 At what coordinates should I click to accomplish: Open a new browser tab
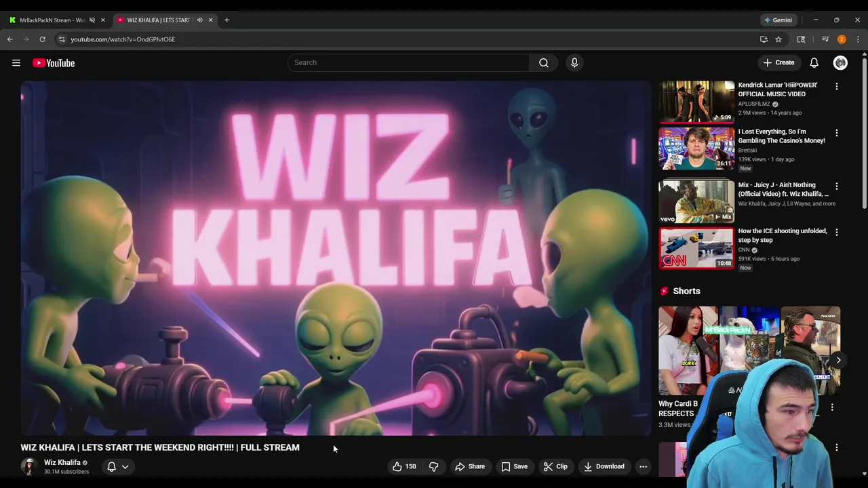[x=226, y=20]
